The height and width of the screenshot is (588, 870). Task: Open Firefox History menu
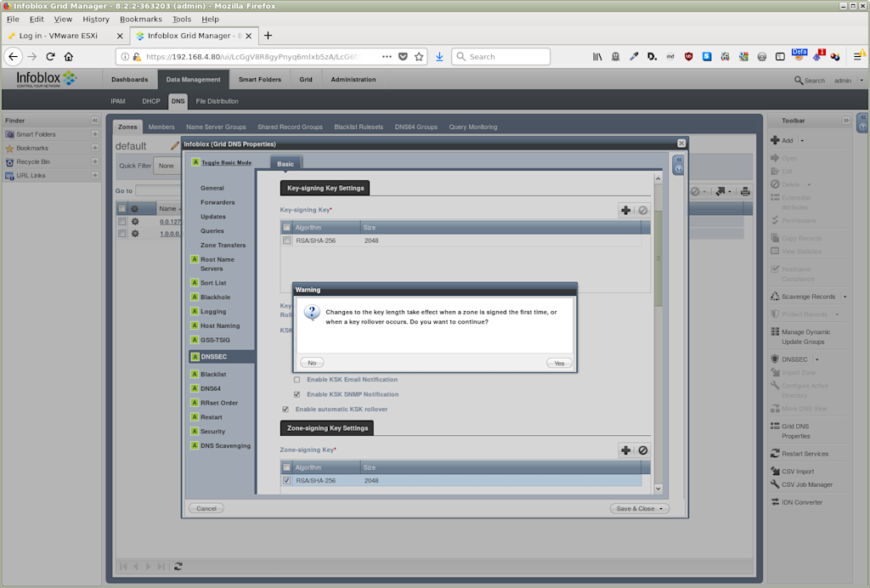coord(96,19)
